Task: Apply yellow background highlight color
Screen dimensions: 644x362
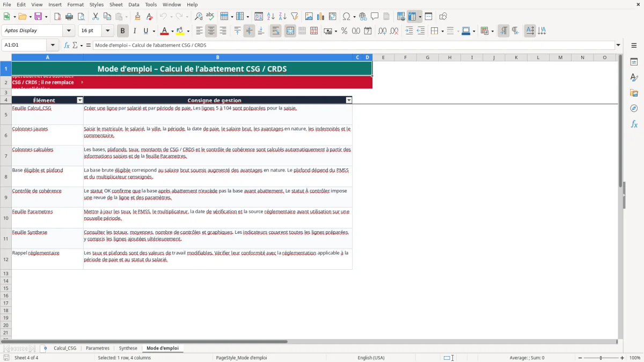Action: [180, 31]
